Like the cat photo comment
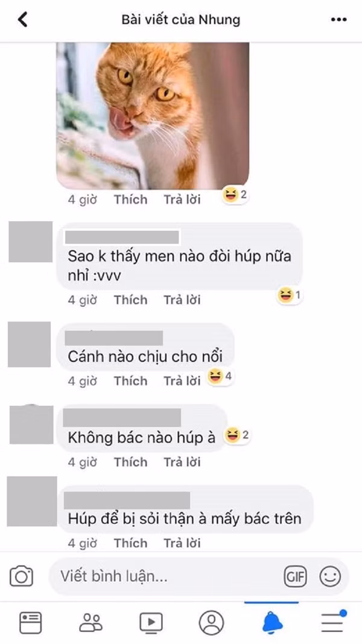Screen dimensions: 362x644 pyautogui.click(x=131, y=200)
